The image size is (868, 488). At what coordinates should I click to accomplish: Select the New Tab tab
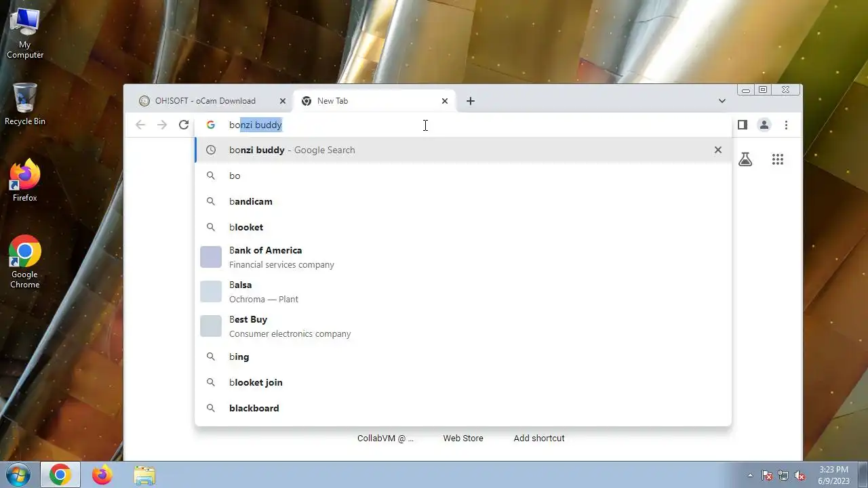pyautogui.click(x=375, y=101)
